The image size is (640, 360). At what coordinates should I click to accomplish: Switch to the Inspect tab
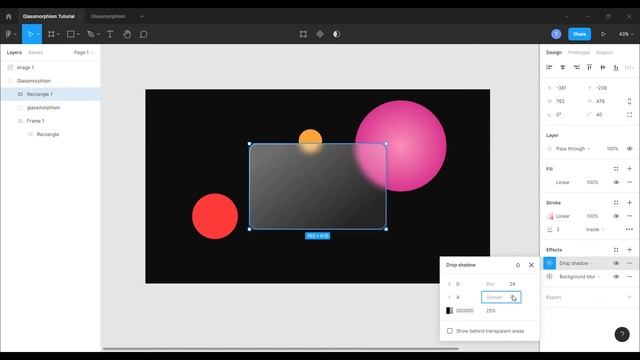pyautogui.click(x=604, y=53)
